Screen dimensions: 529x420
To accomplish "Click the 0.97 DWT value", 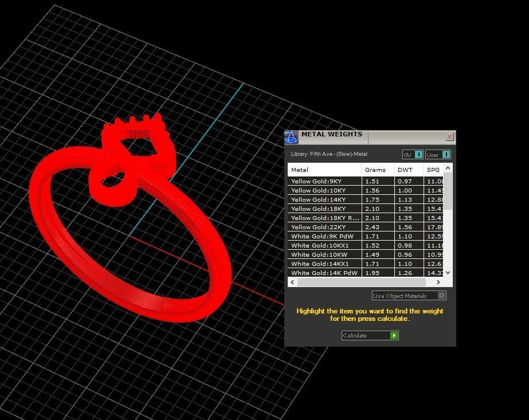I will pos(405,181).
